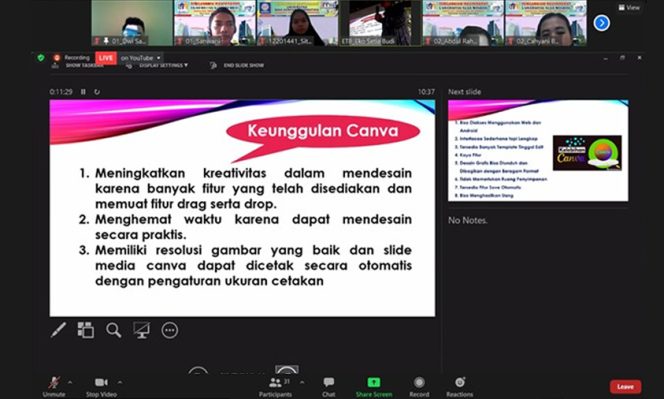Select the 12201441_Sit participant video
Screen dimensions: 664x399
(298, 23)
